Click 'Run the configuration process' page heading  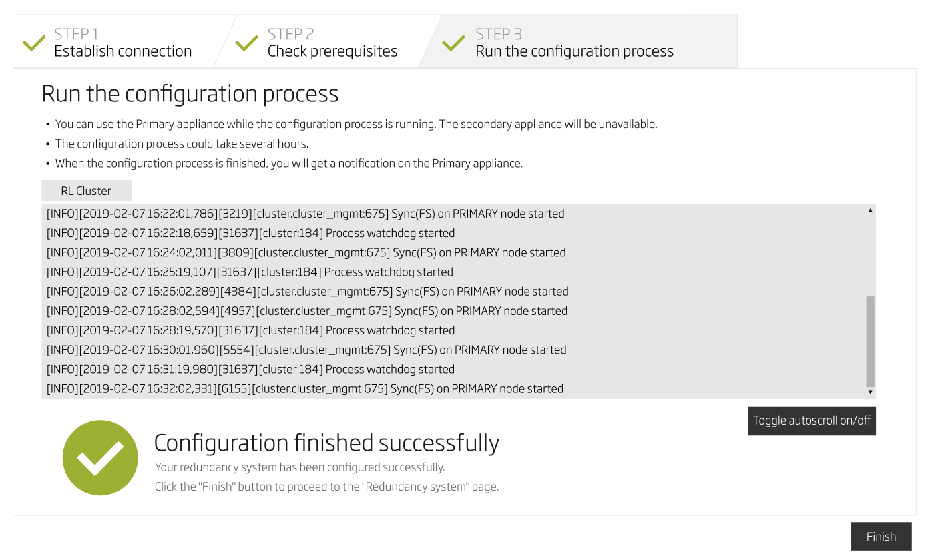coord(190,93)
